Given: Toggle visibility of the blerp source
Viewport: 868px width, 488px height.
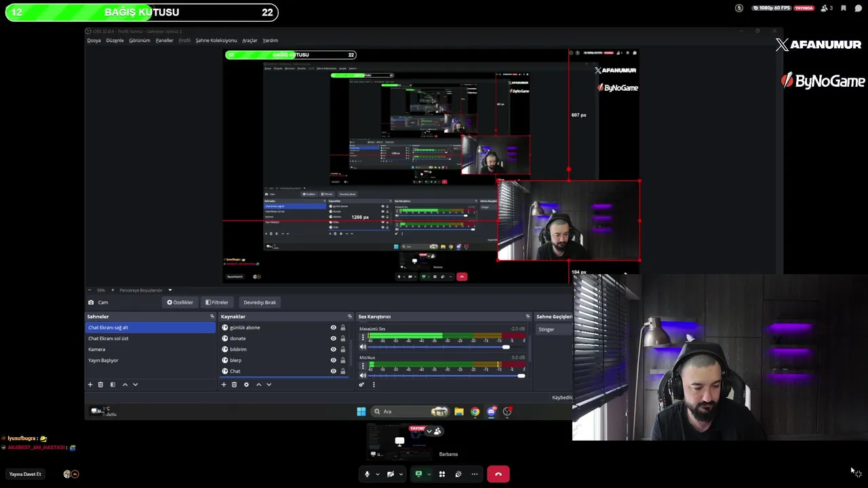Looking at the screenshot, I should pos(333,360).
